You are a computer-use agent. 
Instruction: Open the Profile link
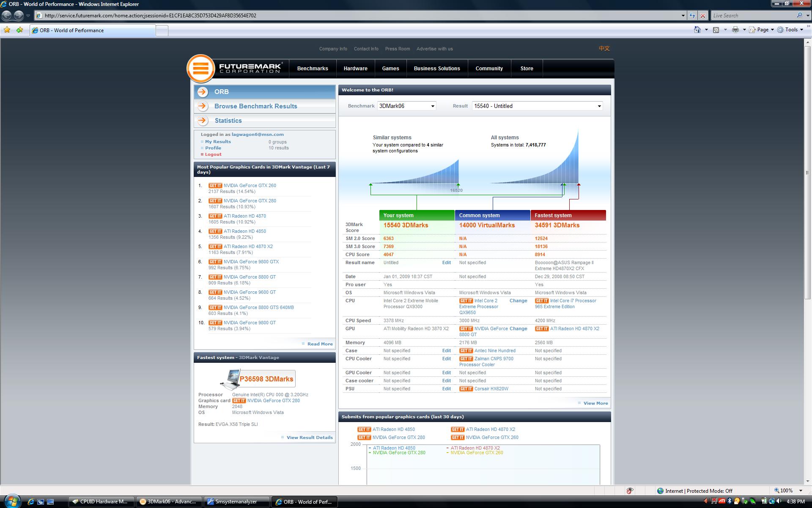[213, 148]
